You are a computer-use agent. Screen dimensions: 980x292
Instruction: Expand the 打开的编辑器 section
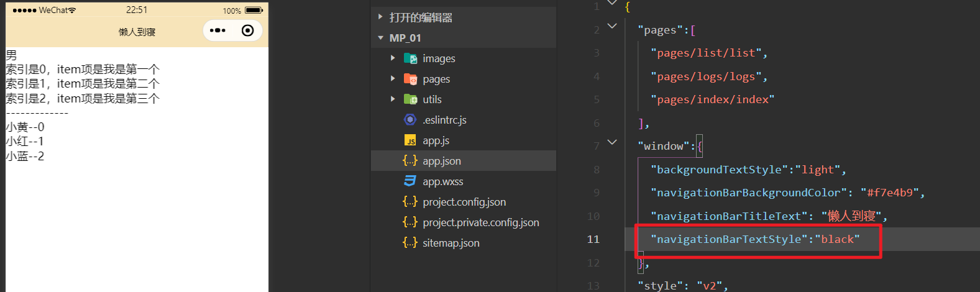pos(380,17)
